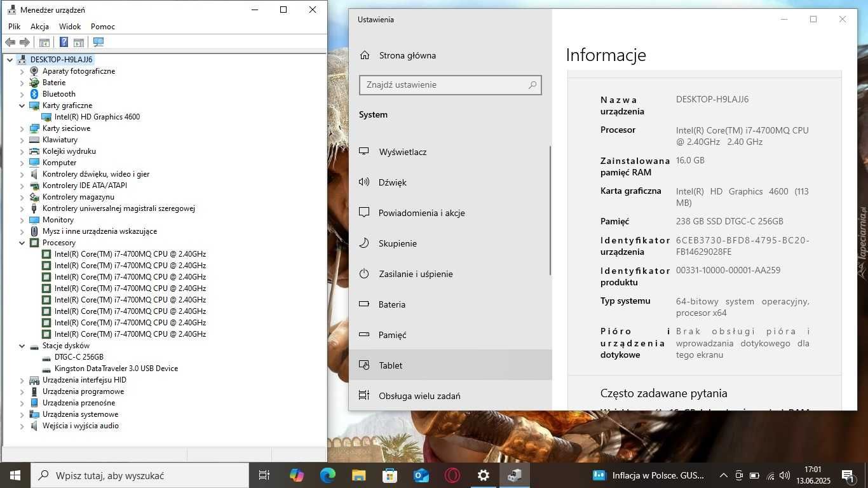The width and height of the screenshot is (868, 488).
Task: Open Task View on the taskbar
Action: tap(264, 475)
